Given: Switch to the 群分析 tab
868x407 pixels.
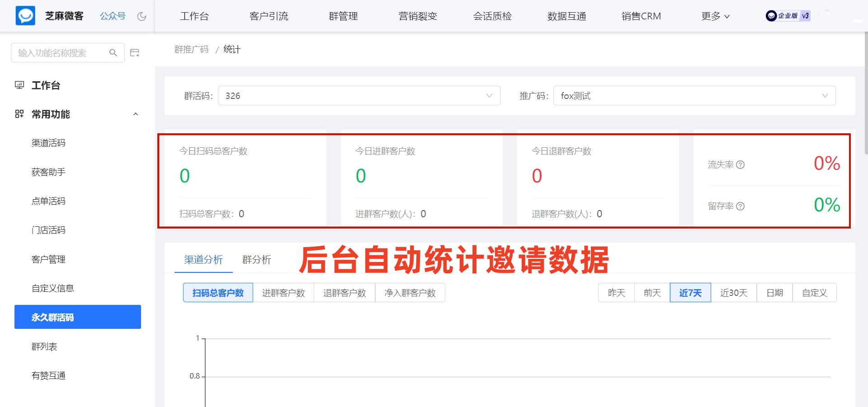Looking at the screenshot, I should [x=257, y=260].
